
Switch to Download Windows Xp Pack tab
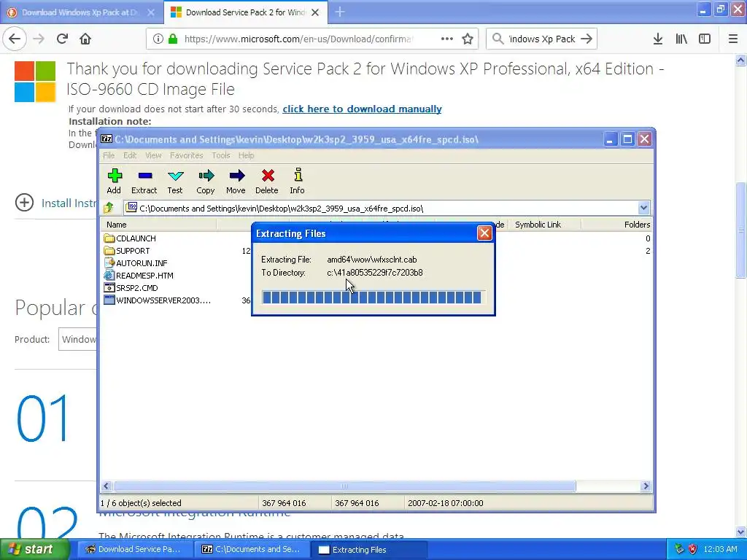pyautogui.click(x=80, y=12)
